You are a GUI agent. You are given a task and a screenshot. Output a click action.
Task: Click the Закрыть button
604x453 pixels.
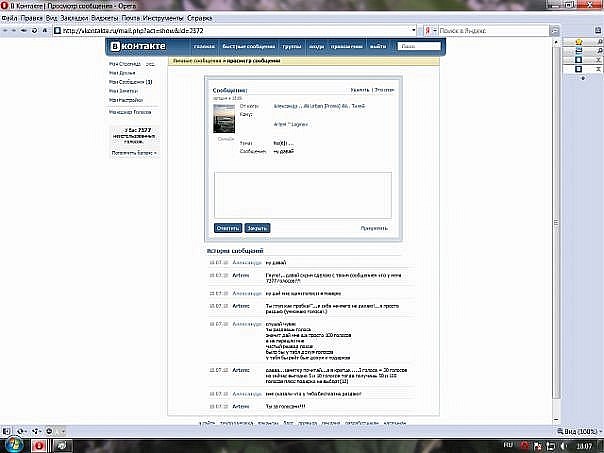(257, 228)
